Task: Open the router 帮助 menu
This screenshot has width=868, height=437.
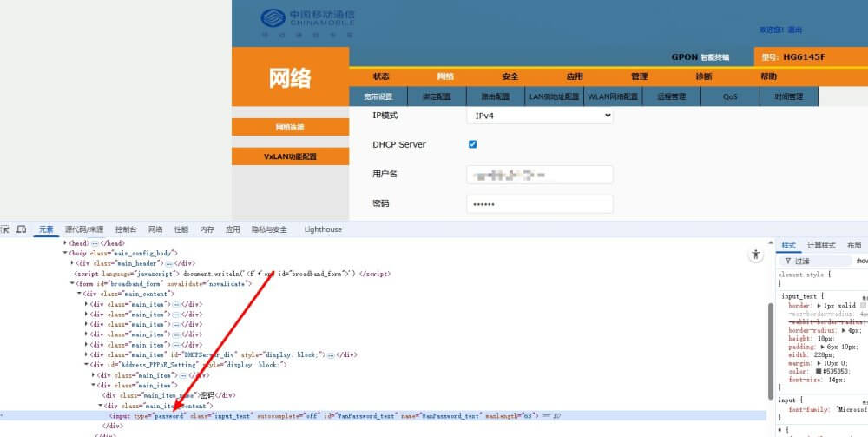Action: [768, 76]
